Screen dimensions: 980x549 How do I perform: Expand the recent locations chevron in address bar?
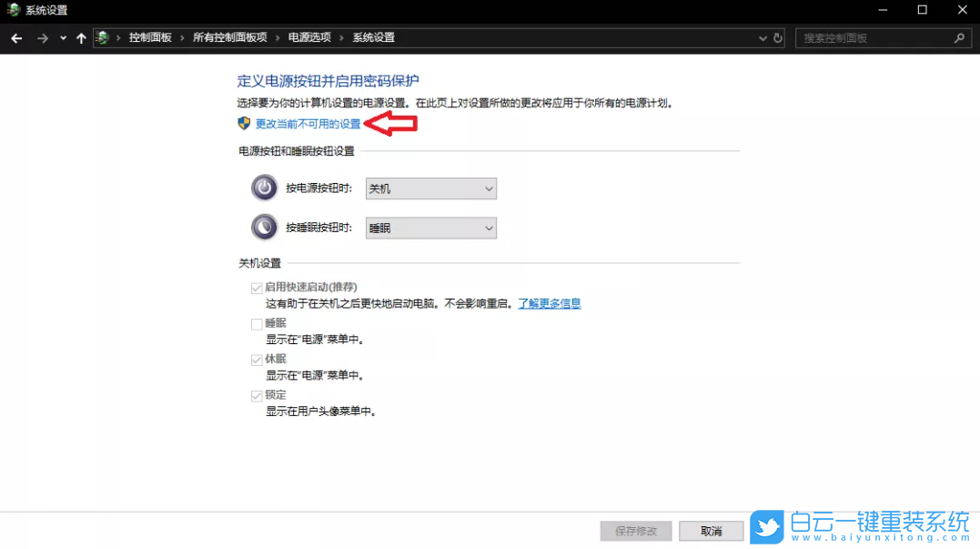pos(763,37)
